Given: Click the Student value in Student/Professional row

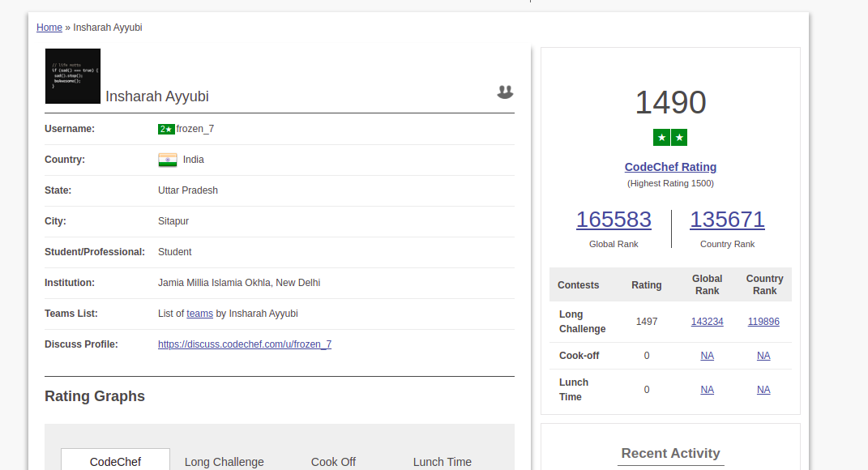Looking at the screenshot, I should [x=174, y=252].
